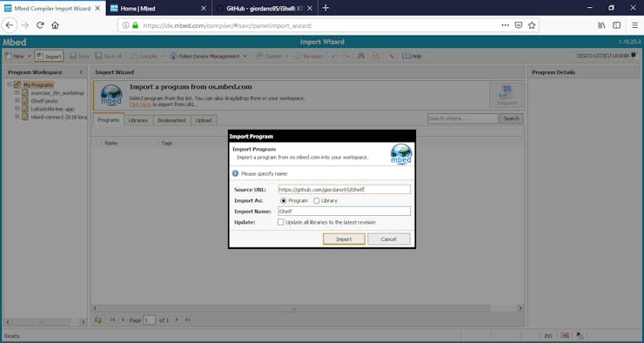Viewport: 644px width, 343px height.
Task: Open Pelion Device Management dropdown arrow
Action: [245, 57]
